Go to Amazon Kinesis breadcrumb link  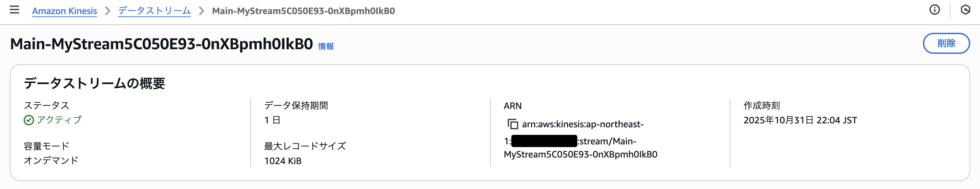click(64, 11)
